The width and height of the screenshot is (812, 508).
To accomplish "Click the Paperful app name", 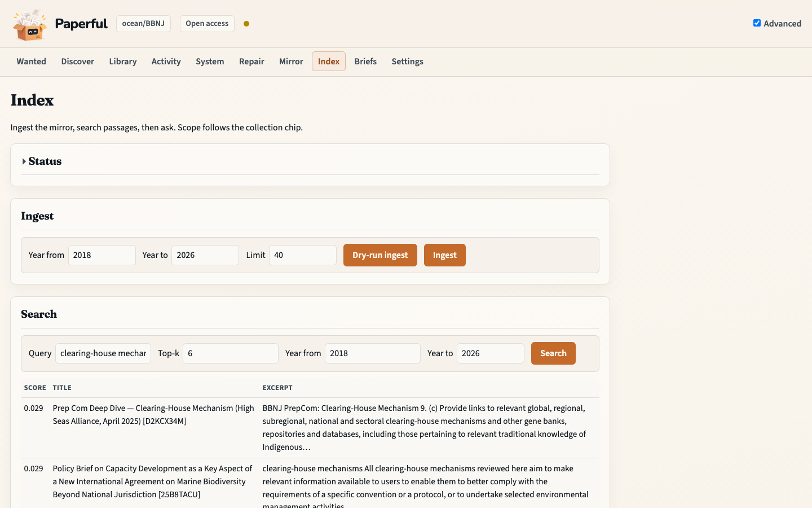I will coord(81,24).
